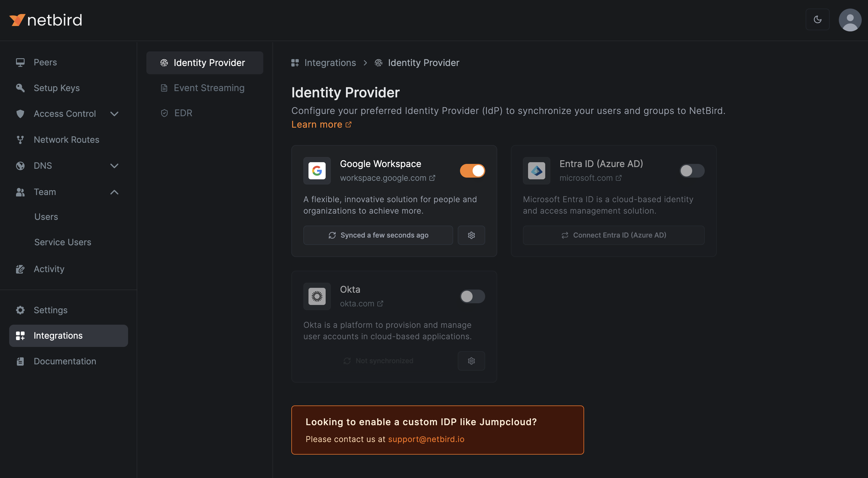Open the EDR tab

click(x=183, y=113)
